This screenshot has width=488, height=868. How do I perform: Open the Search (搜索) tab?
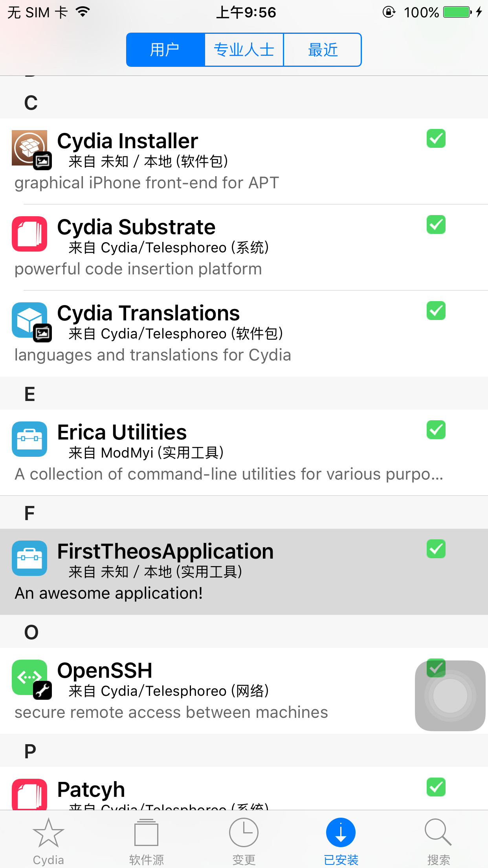(x=438, y=841)
